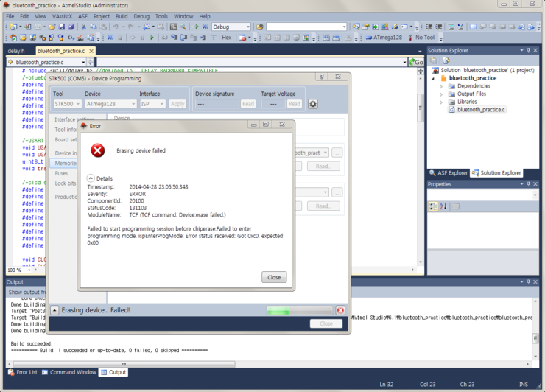This screenshot has height=392, width=545.
Task: Select bluetooth_practice.c in Solution Explorer
Action: point(481,110)
